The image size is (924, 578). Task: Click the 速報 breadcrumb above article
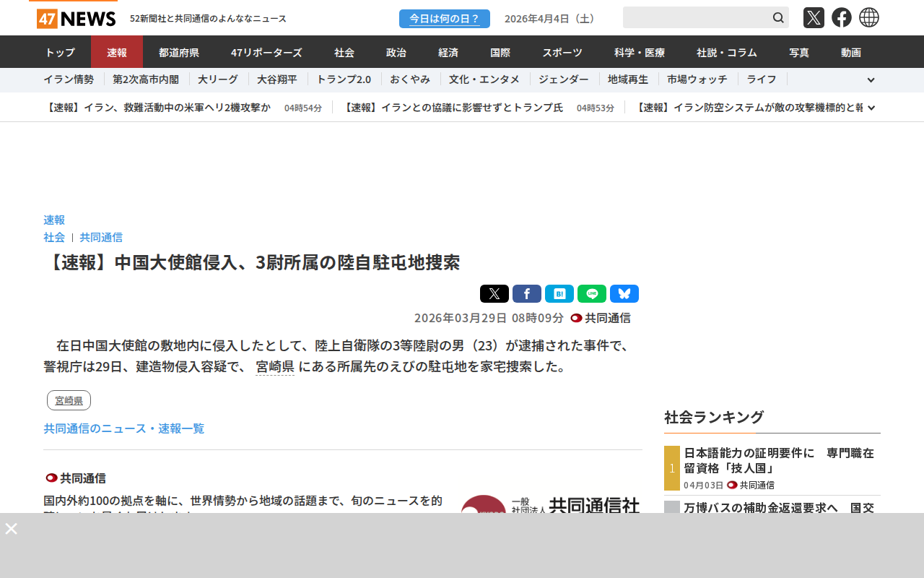coord(54,220)
